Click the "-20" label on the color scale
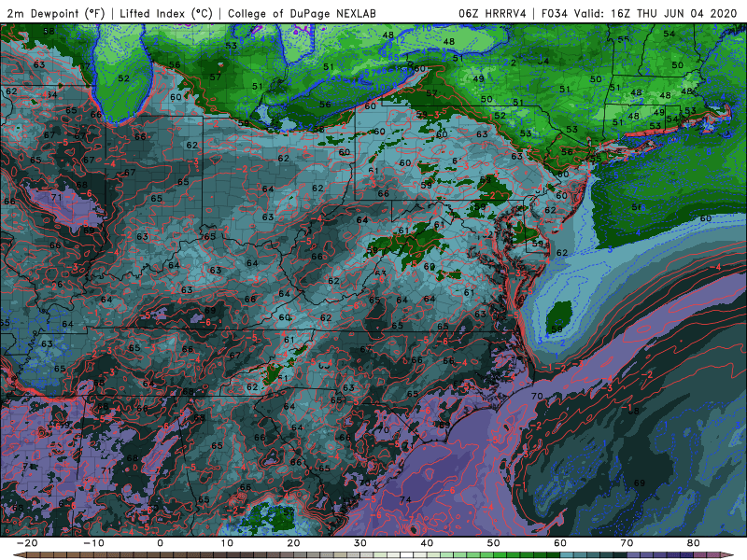 click(x=27, y=543)
